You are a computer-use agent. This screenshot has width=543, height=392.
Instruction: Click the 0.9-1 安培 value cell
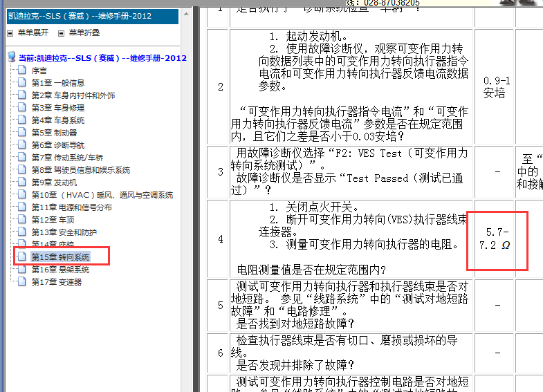[495, 87]
